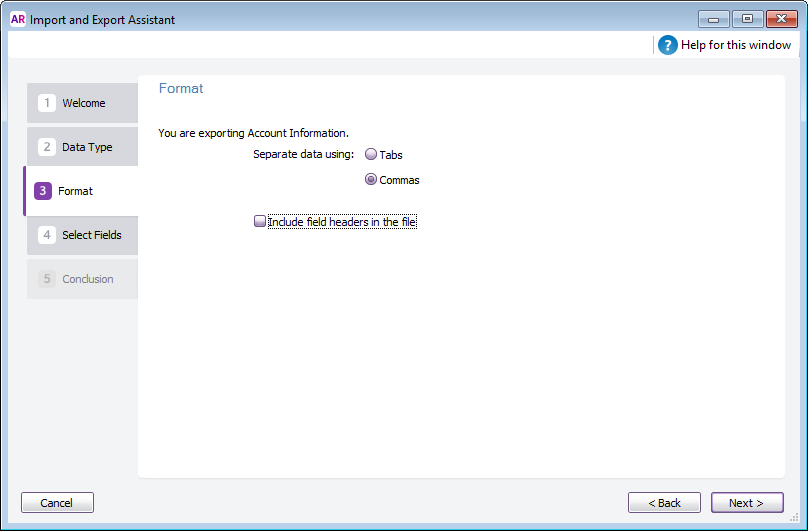Viewport: 808px width, 531px height.
Task: Open the Select Fields step
Action: (92, 235)
